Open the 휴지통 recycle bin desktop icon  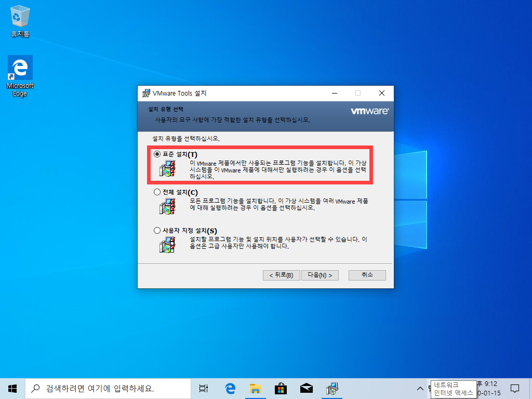[x=20, y=21]
